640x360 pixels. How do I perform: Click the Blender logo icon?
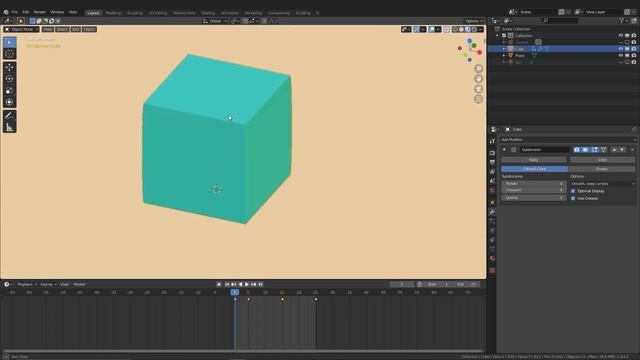coord(5,12)
